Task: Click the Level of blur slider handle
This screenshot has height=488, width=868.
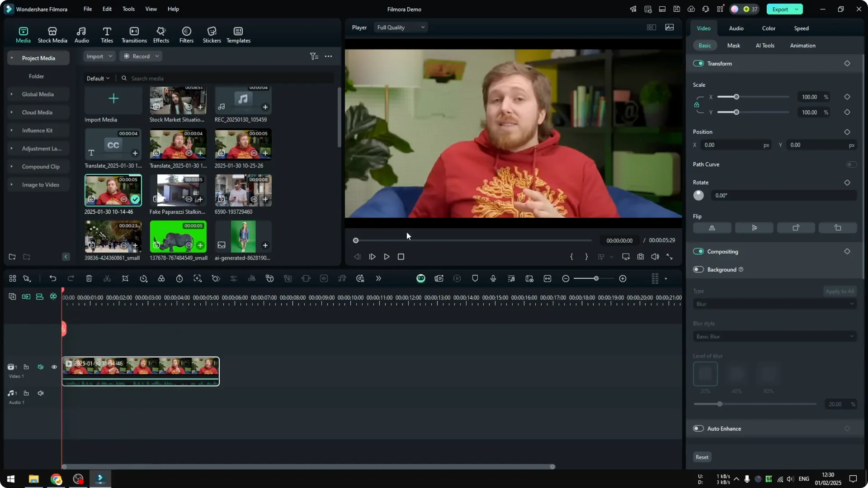Action: pyautogui.click(x=720, y=404)
